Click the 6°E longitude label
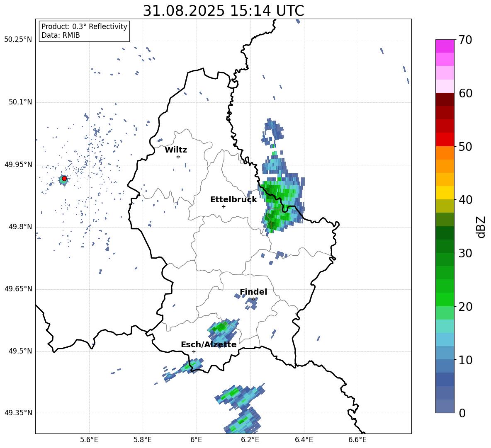This screenshot has height=448, width=491. tap(196, 440)
